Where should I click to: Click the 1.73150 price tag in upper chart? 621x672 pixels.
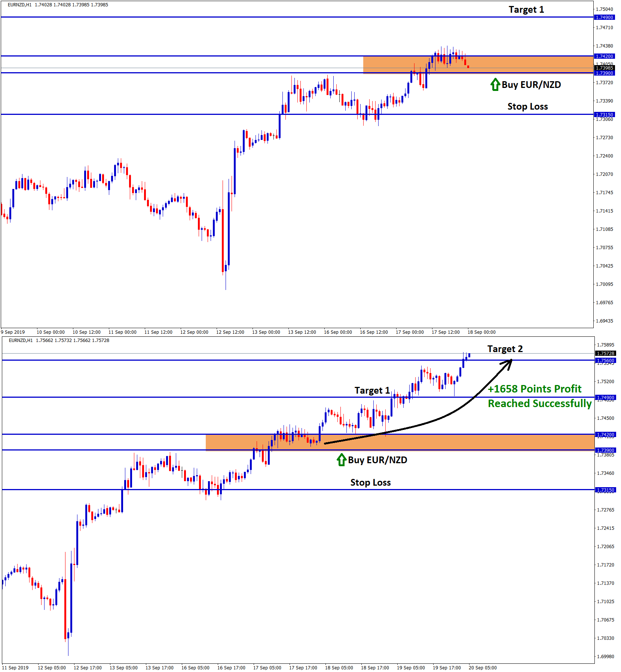604,114
